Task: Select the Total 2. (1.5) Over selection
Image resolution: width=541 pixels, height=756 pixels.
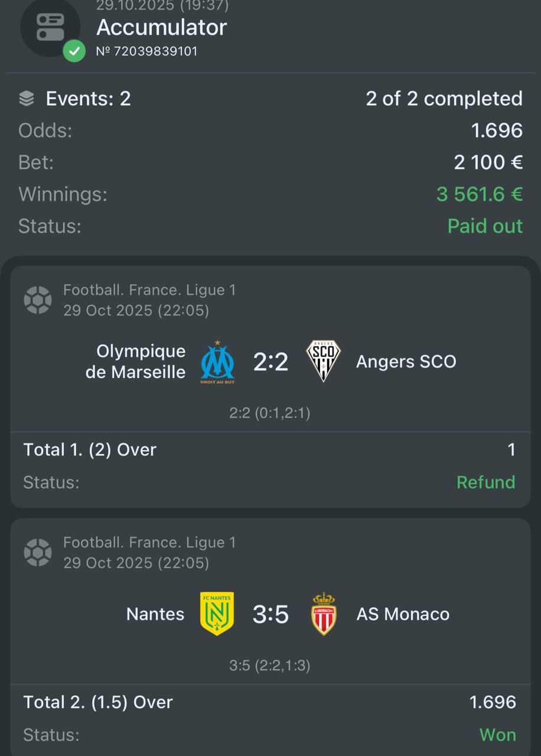Action: 98,702
